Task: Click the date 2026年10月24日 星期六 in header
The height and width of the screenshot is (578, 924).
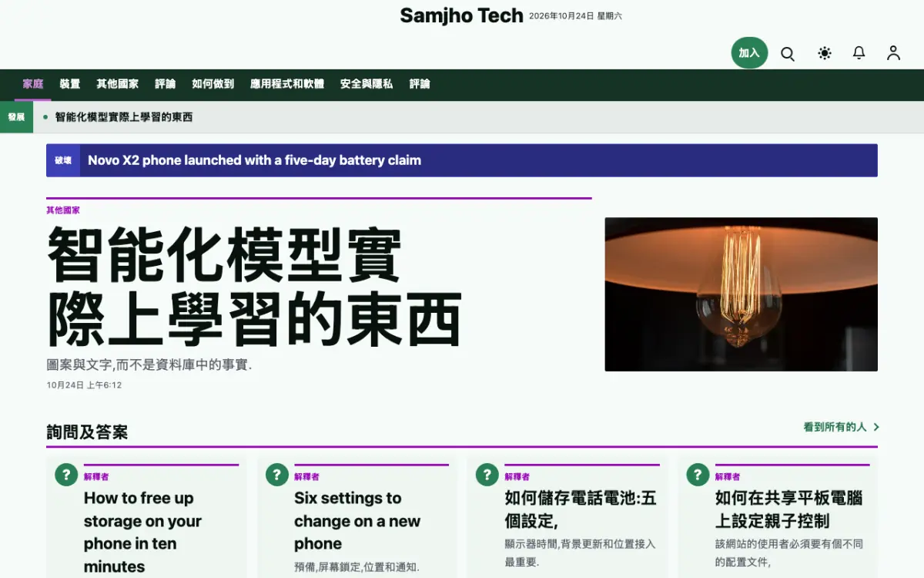Action: [576, 16]
